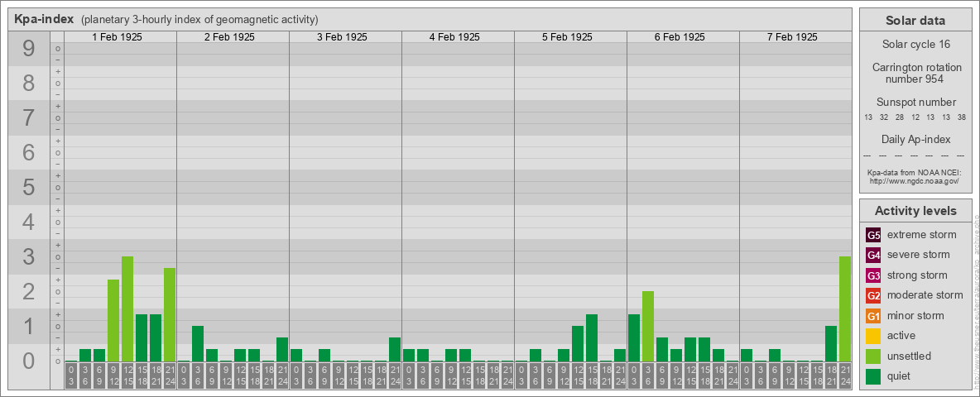Image resolution: width=980 pixels, height=397 pixels.
Task: Click the 'Solar data' panel heading
Action: click(x=915, y=21)
